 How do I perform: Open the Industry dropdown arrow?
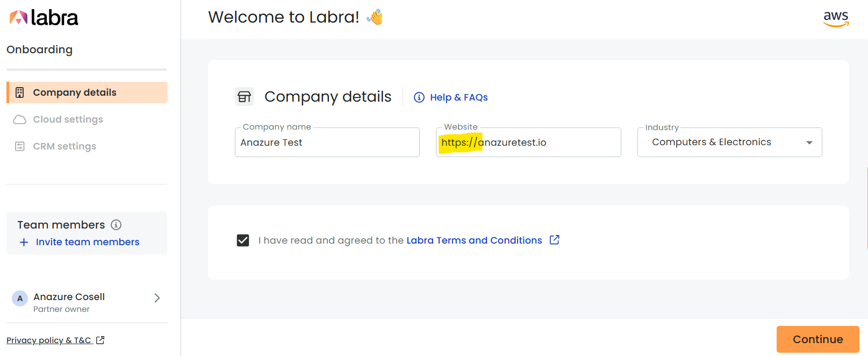809,143
